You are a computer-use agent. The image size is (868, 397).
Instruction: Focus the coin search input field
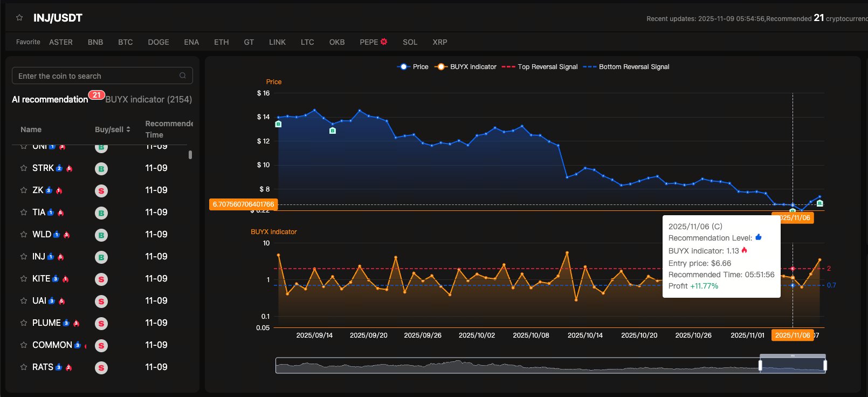(x=97, y=76)
